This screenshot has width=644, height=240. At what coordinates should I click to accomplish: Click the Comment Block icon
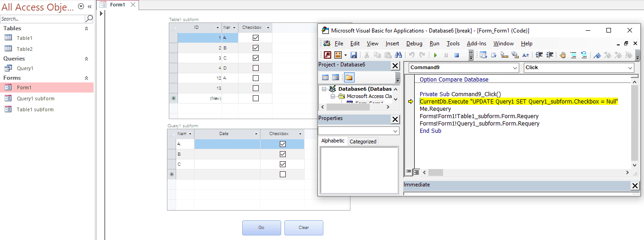pyautogui.click(x=573, y=55)
